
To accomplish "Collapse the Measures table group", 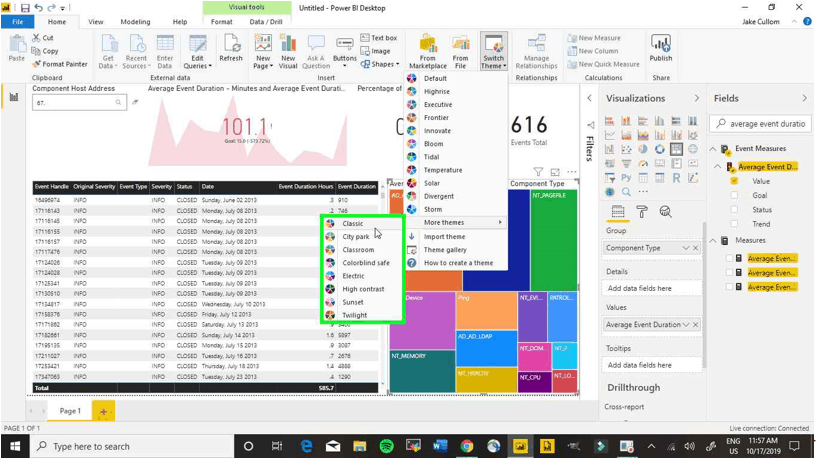I will coord(713,240).
